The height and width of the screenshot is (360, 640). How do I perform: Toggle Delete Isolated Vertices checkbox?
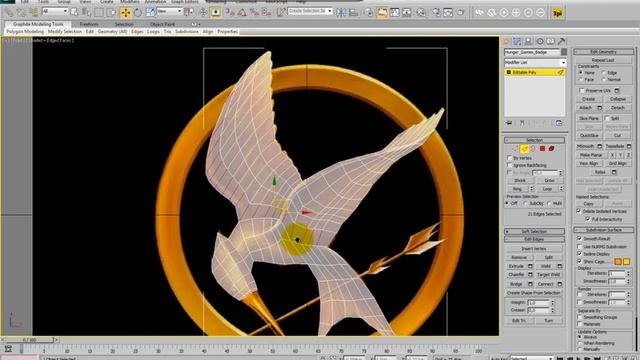(579, 211)
